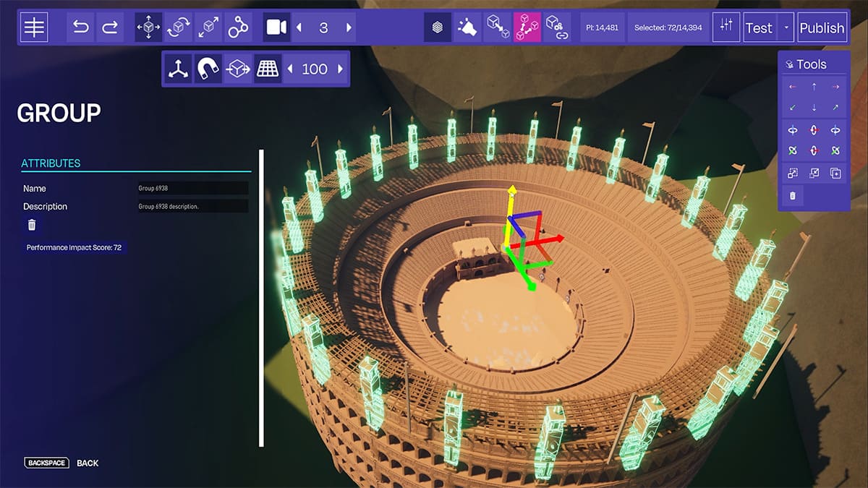Click the duplicate icon in Tools panel
Screen dimensions: 868x488
835,173
